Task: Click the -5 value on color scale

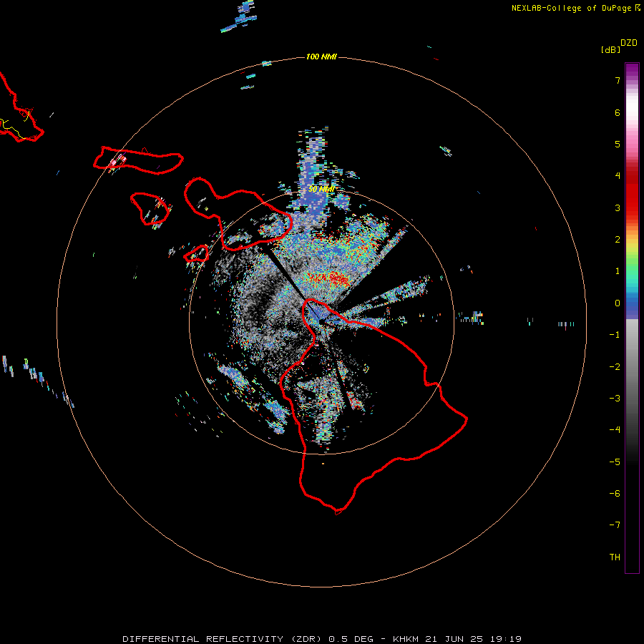Action: (x=615, y=462)
